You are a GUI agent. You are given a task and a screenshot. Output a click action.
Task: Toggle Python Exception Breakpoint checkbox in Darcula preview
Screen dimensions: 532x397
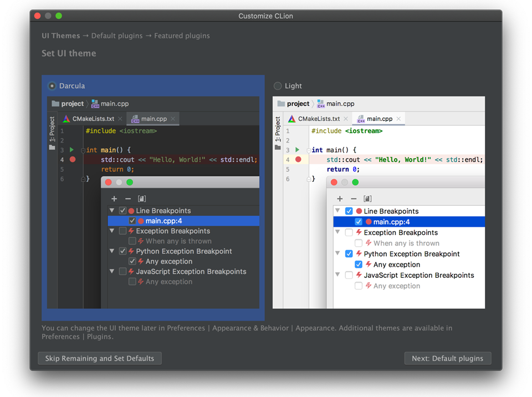pyautogui.click(x=123, y=251)
